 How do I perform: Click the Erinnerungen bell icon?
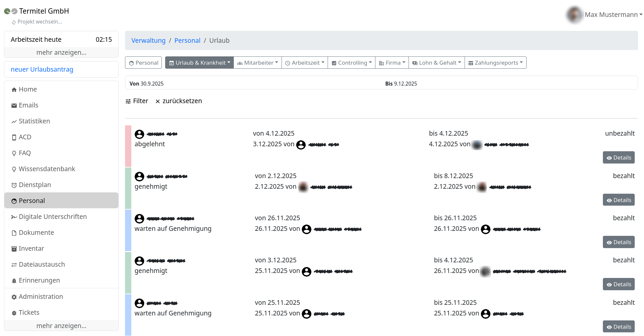pos(14,281)
